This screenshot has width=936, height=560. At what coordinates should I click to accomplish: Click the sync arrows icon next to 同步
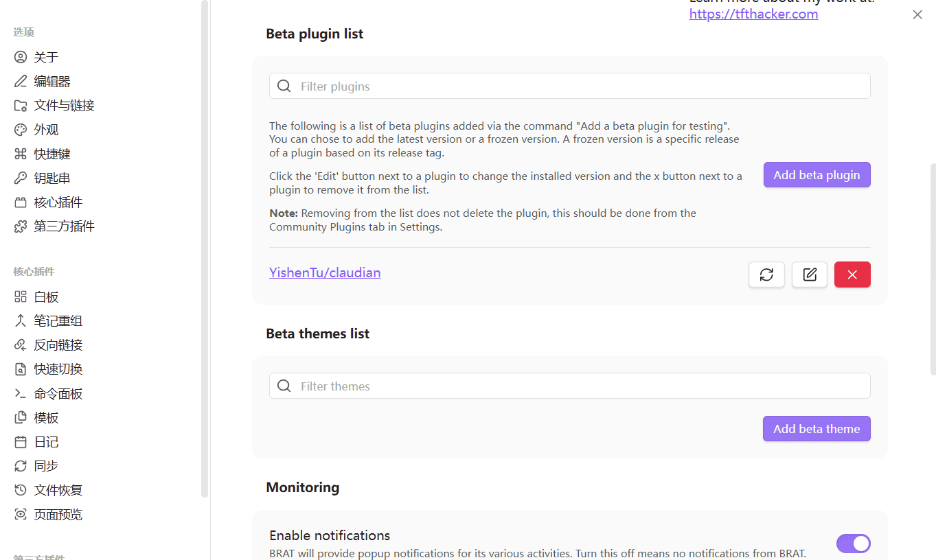[21, 466]
